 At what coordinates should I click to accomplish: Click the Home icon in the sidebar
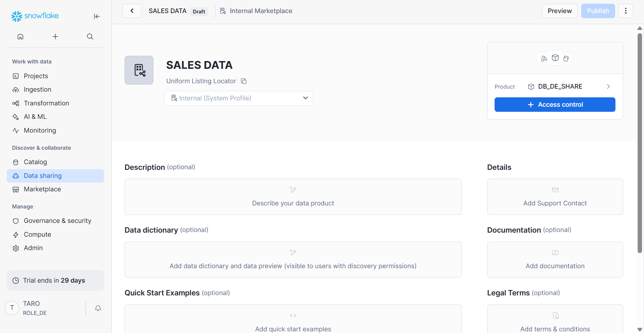(x=20, y=37)
